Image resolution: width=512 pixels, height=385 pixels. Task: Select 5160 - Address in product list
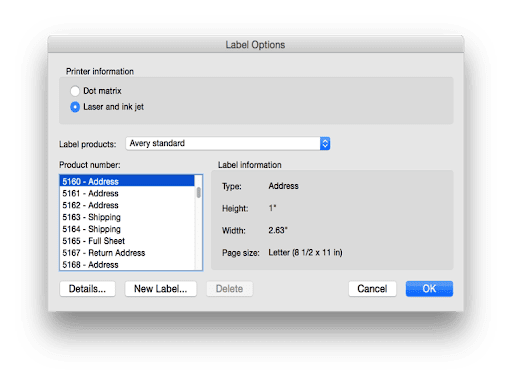(127, 181)
